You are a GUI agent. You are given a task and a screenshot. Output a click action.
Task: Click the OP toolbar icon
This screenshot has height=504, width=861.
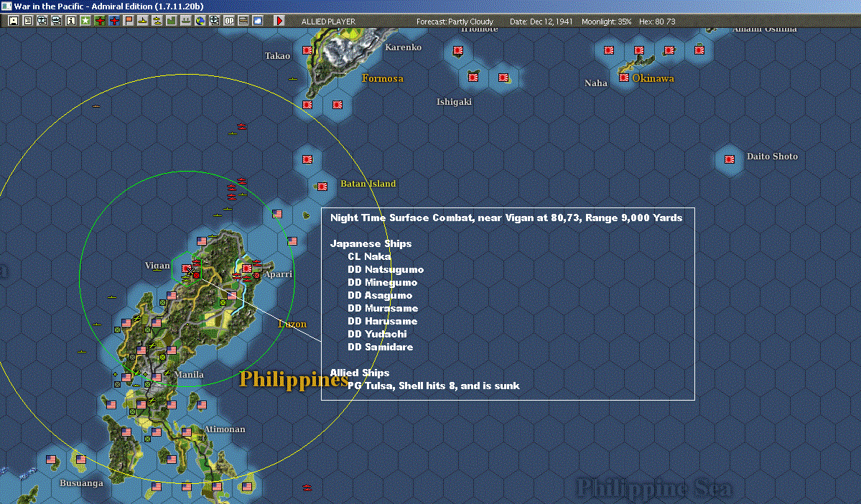(229, 21)
